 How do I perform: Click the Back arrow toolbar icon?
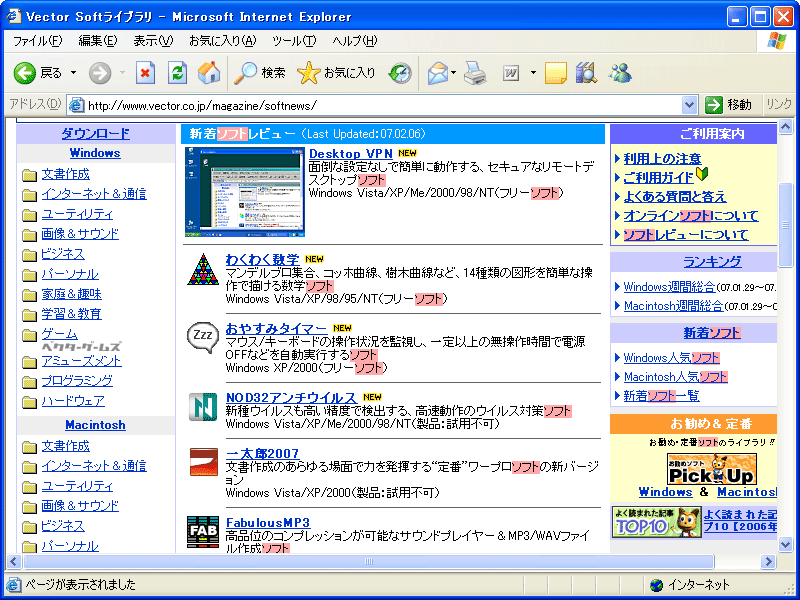pos(24,73)
